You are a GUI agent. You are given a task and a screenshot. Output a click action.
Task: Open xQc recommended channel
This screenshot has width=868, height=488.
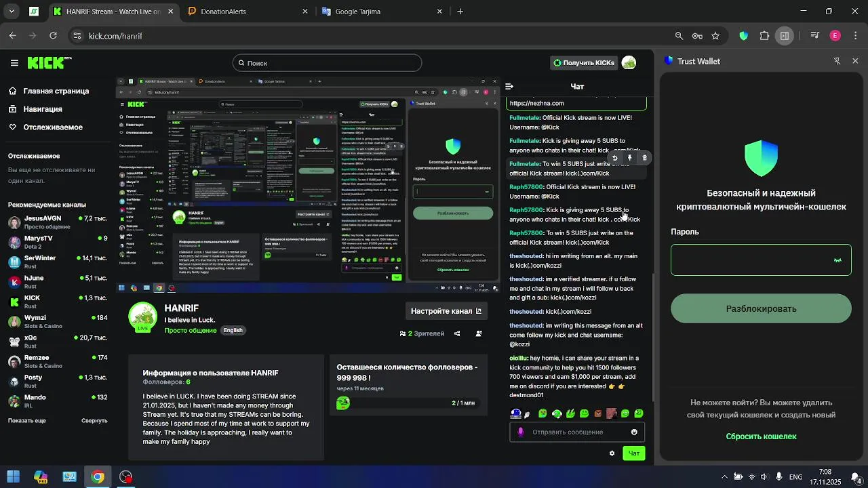click(x=58, y=341)
